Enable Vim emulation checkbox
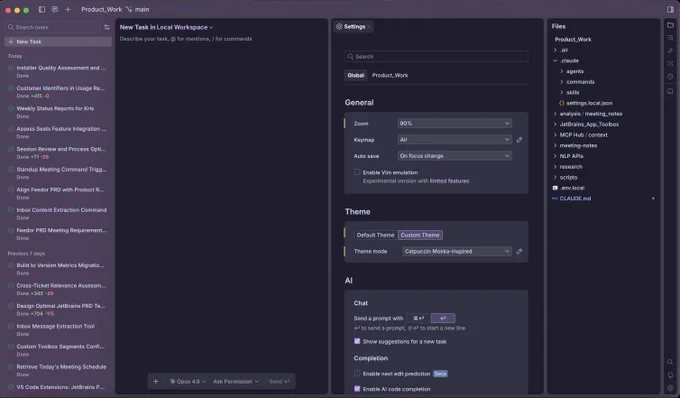Screen dimensions: 680x398 357,172
